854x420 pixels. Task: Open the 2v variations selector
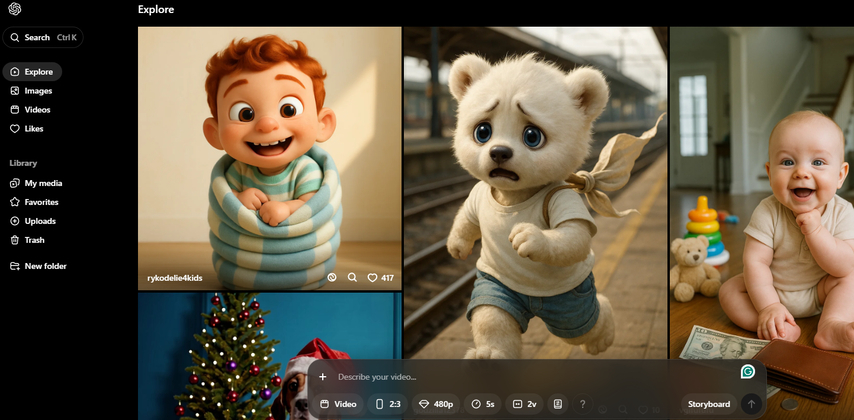(525, 404)
